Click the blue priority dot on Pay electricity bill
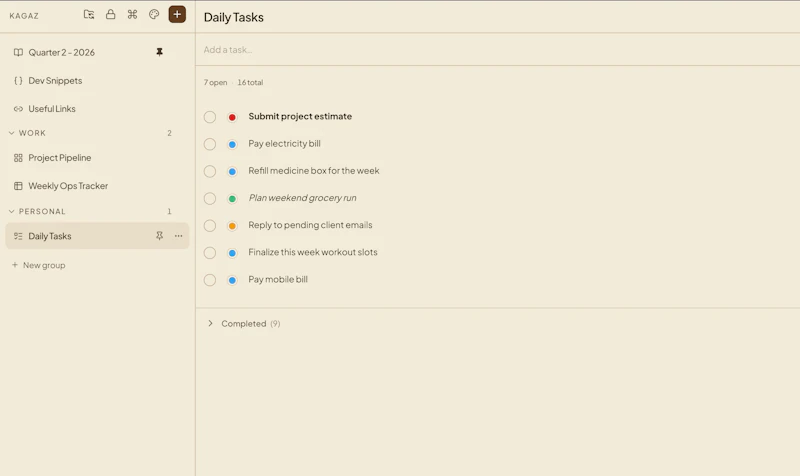Viewport: 800px width, 476px height. pos(232,144)
